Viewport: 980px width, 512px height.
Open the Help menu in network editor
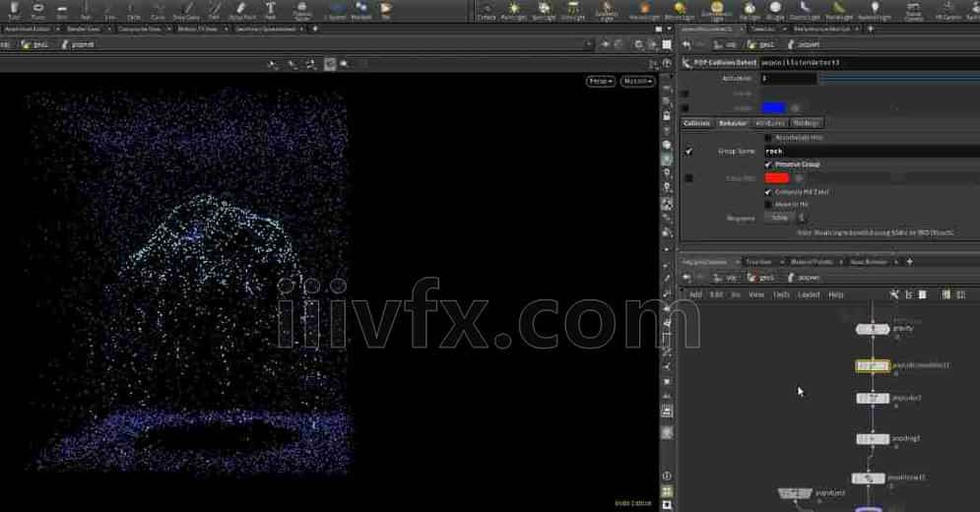tap(835, 294)
